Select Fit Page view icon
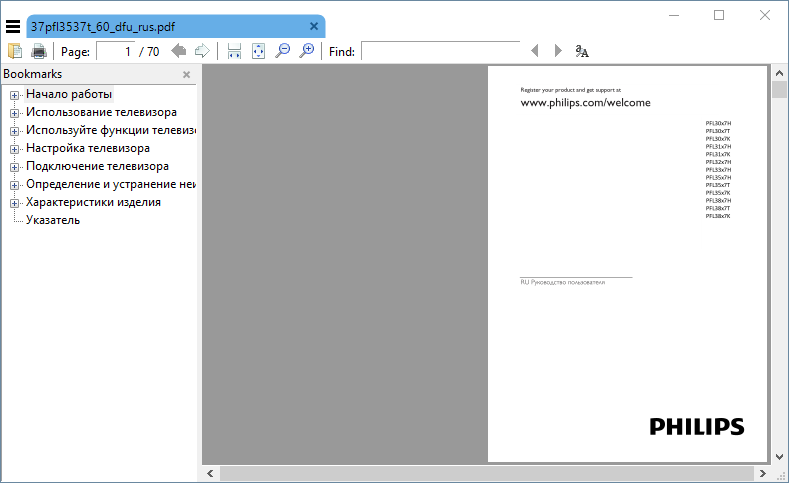 [x=258, y=51]
